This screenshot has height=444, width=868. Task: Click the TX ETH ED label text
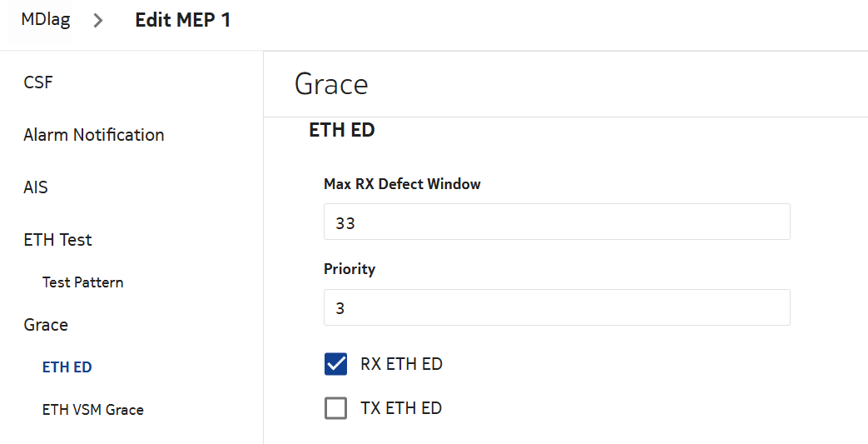[x=401, y=408]
